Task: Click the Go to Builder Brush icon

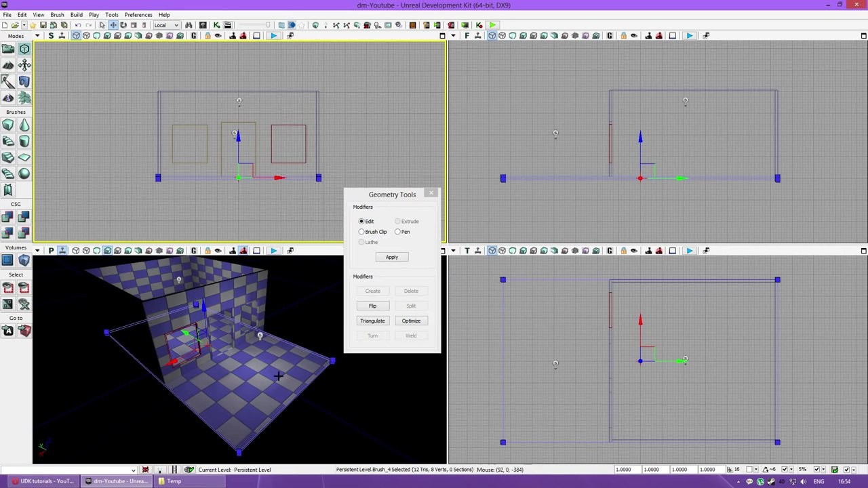Action: coord(24,331)
